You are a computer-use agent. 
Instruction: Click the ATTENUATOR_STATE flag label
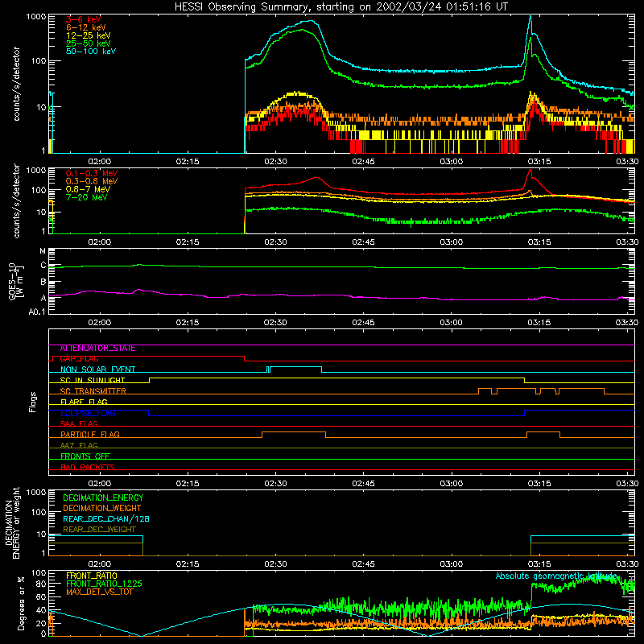coord(97,349)
